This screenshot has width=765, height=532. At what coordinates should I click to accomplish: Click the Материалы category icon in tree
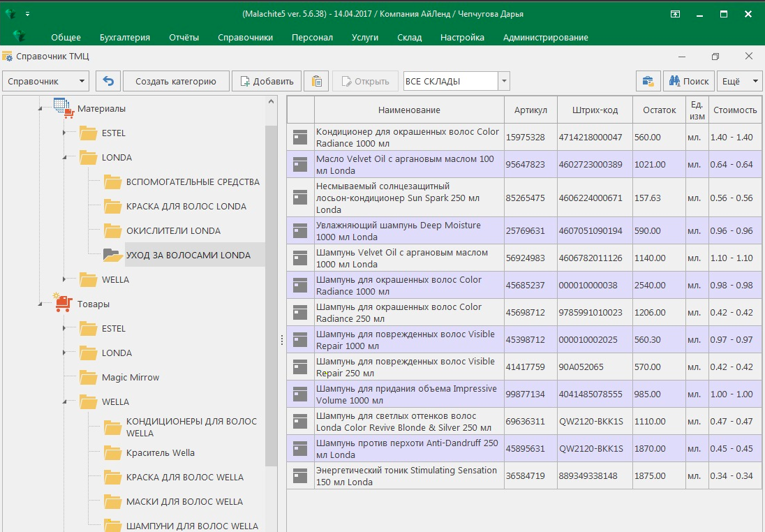[64, 108]
